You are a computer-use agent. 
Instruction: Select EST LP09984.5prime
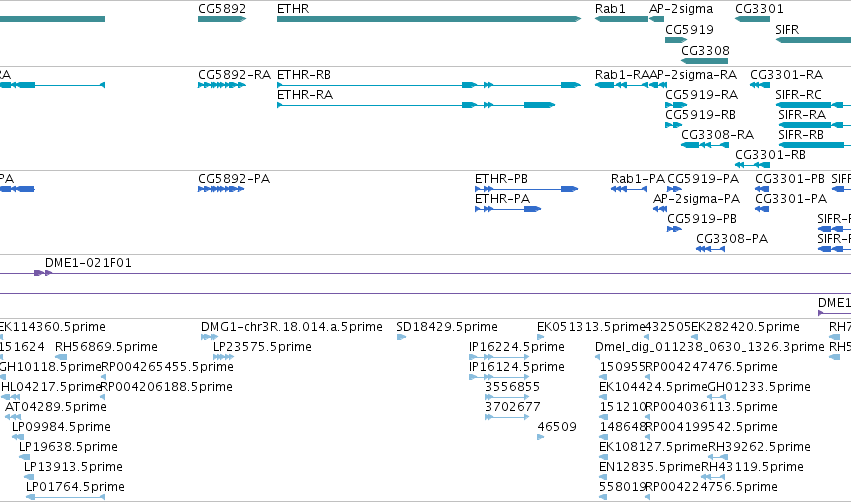point(61,427)
